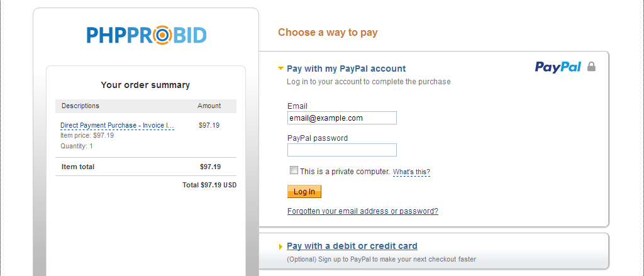Expand debit or credit card triangle arrow

[x=280, y=246]
